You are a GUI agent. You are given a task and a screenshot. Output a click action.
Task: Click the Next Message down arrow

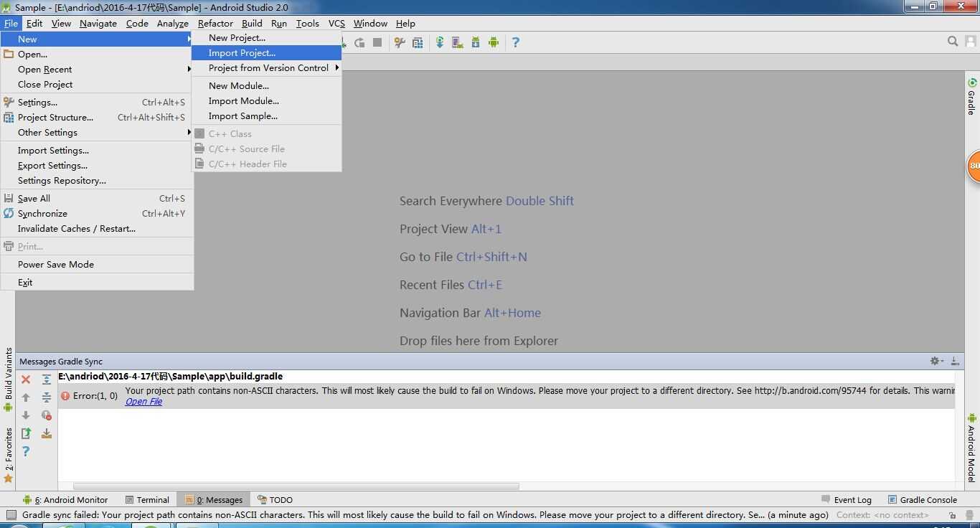tap(26, 415)
